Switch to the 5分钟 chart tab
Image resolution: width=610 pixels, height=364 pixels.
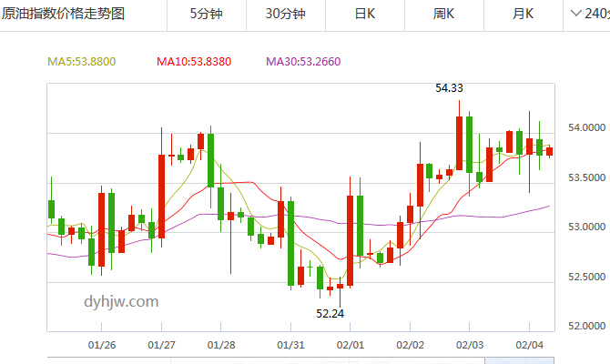point(206,14)
